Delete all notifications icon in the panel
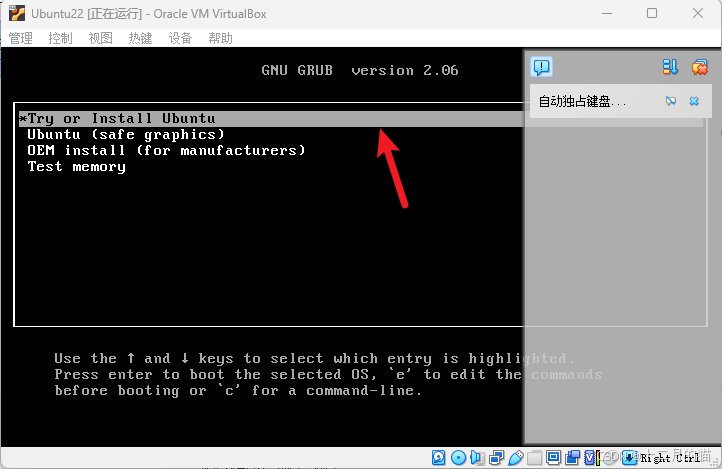The height and width of the screenshot is (469, 722). pos(699,67)
